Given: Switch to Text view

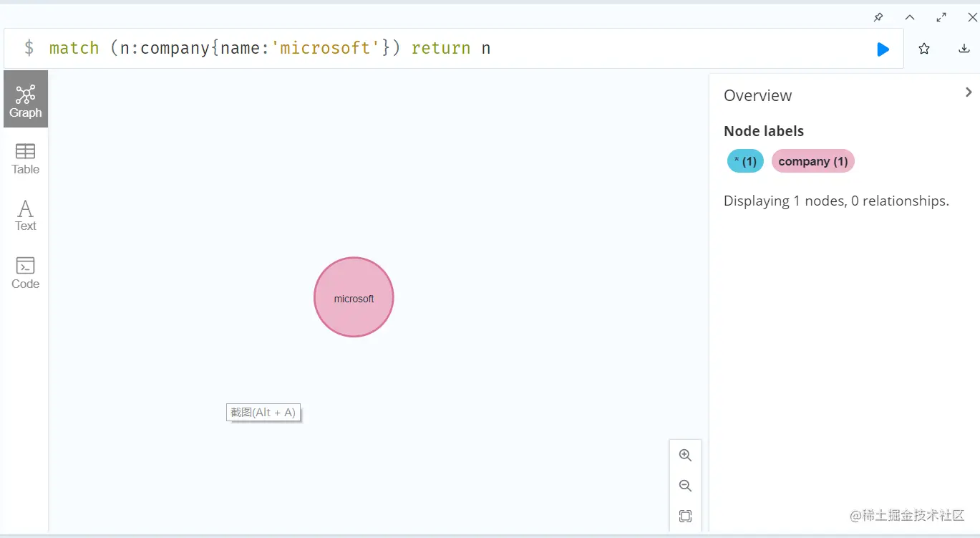Looking at the screenshot, I should pyautogui.click(x=26, y=215).
